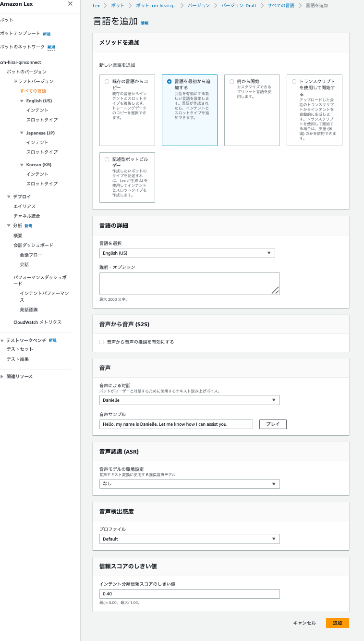Viewport: 364px width, 641px height.
Task: Select すべての言語 in sidebar tree
Action: coord(33,91)
